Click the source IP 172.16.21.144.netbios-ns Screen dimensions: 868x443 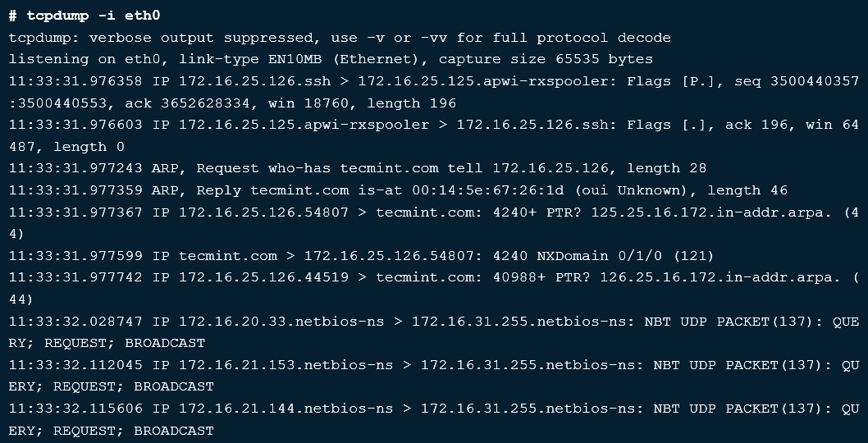pos(286,409)
